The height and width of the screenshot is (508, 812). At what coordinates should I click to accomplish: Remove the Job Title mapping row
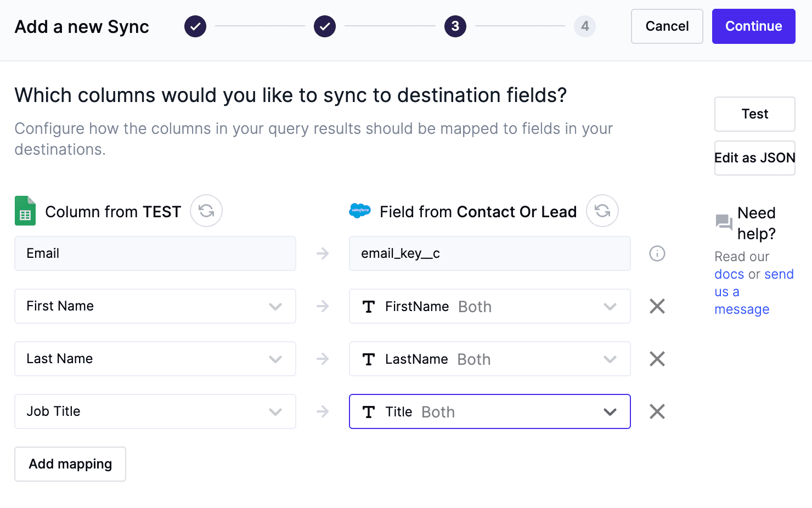(x=657, y=411)
